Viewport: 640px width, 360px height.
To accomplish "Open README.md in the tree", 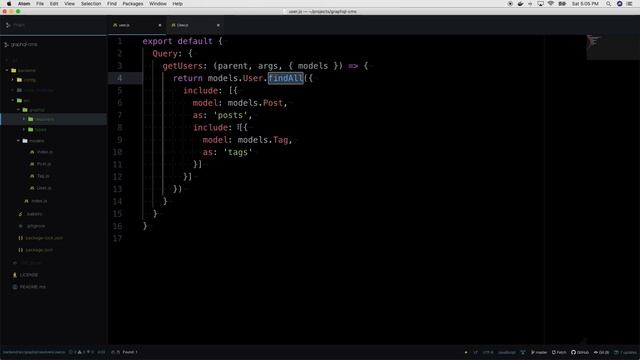I will (33, 287).
